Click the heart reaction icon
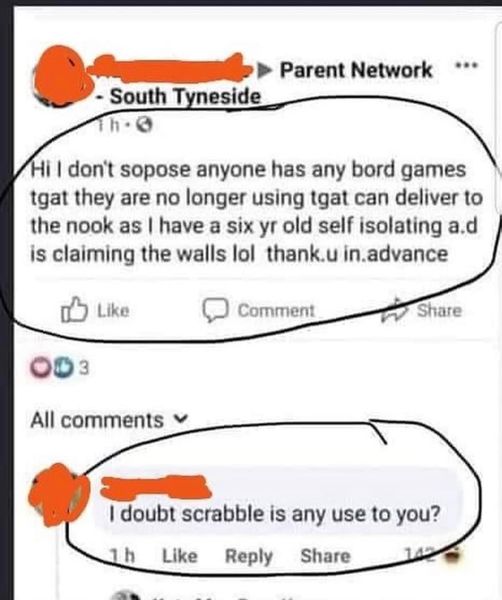 pos(41,368)
